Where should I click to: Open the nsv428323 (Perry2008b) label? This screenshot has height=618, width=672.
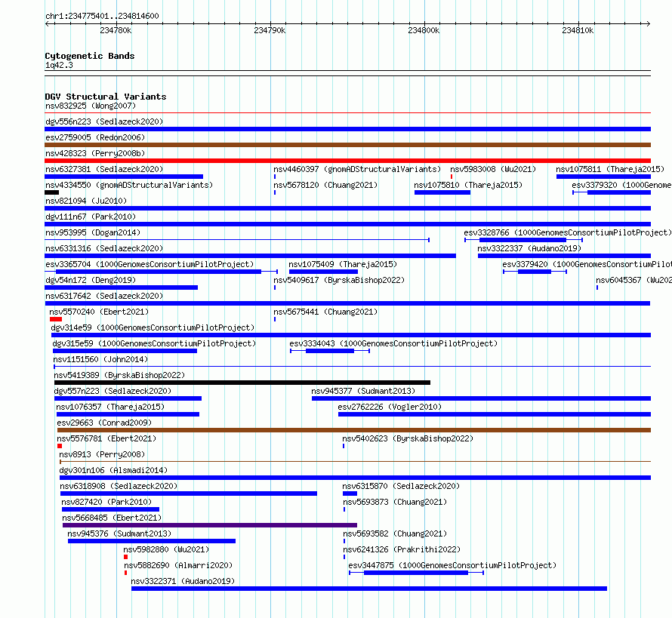(95, 153)
